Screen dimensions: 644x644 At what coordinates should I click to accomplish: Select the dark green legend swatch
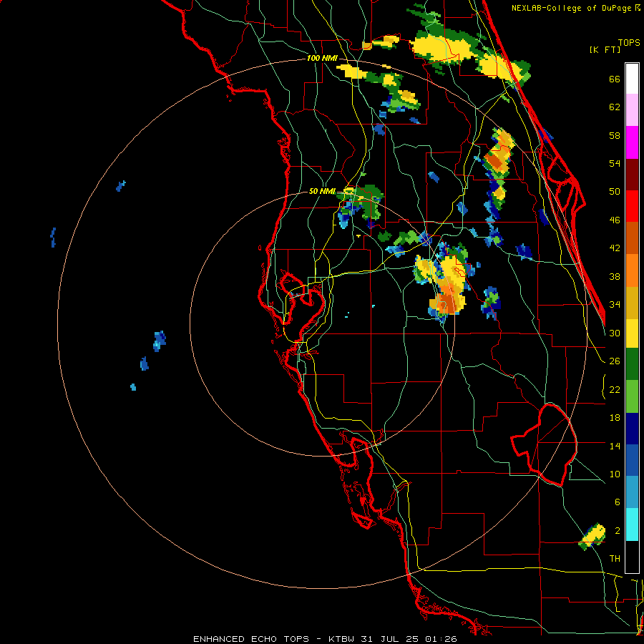pyautogui.click(x=632, y=364)
